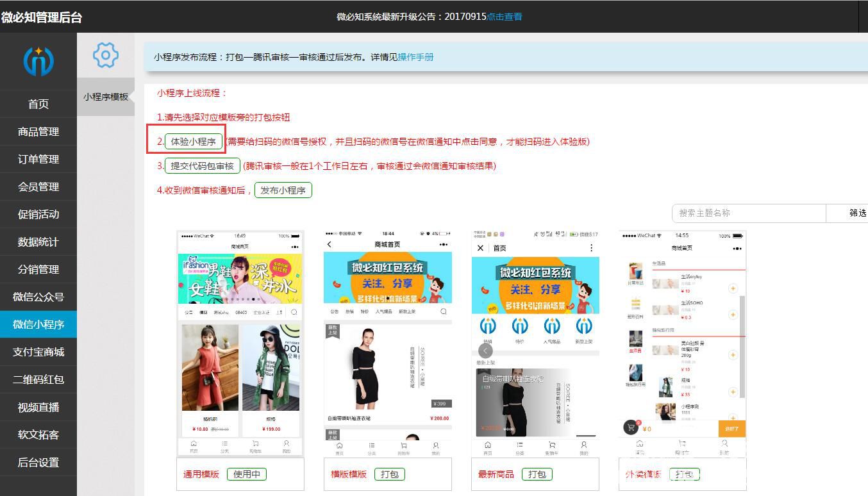
Task: Click 打包 button beside 最新商品
Action: click(537, 474)
